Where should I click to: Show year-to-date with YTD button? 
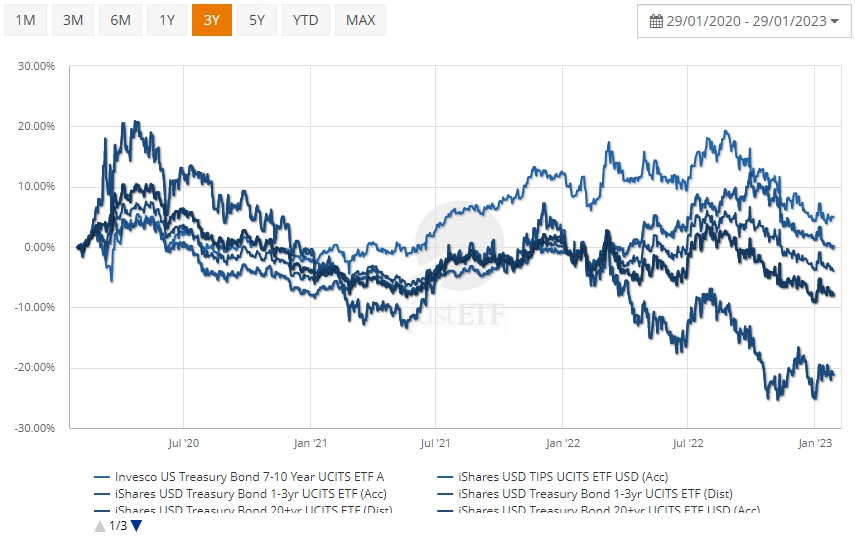coord(306,20)
